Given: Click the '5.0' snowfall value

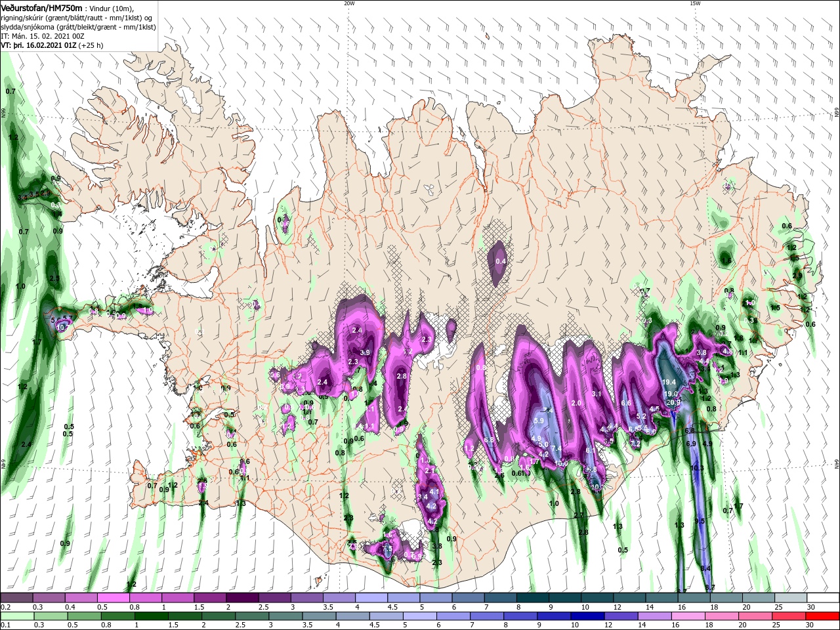Looking at the screenshot, I should click(543, 444).
